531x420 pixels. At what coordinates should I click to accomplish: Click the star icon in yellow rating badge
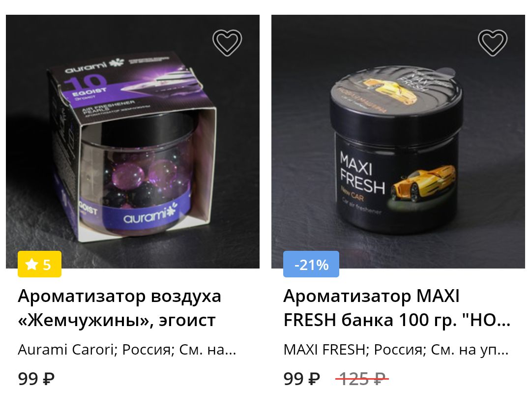pyautogui.click(x=31, y=264)
